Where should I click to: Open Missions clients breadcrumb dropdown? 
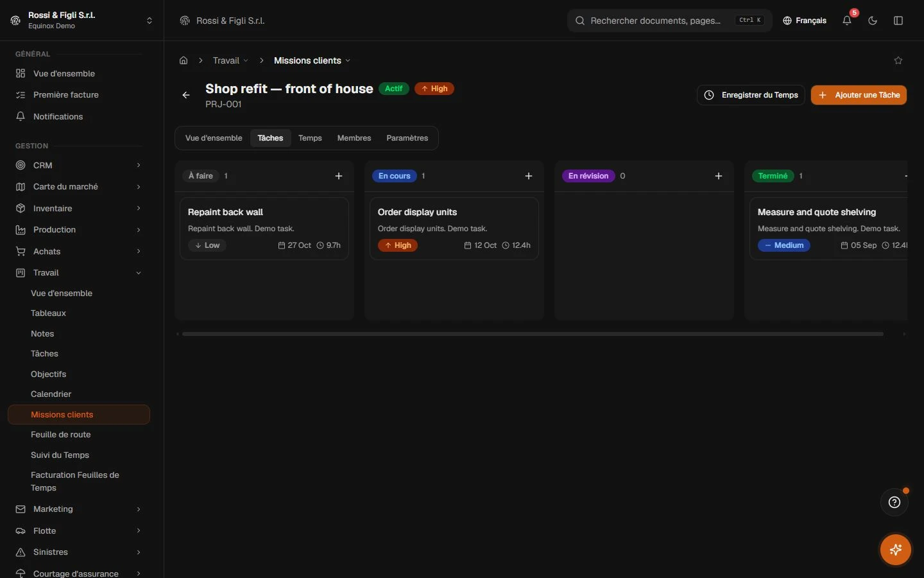[x=312, y=60]
